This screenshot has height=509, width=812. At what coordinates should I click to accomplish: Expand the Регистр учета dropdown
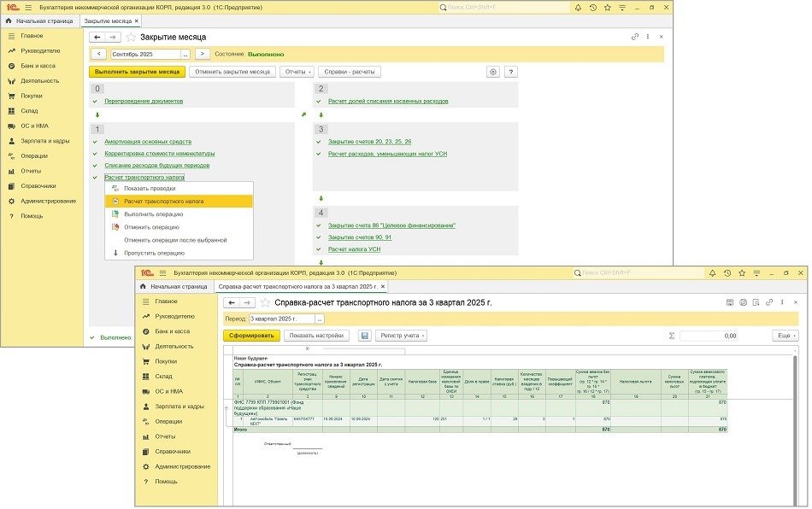pos(402,336)
